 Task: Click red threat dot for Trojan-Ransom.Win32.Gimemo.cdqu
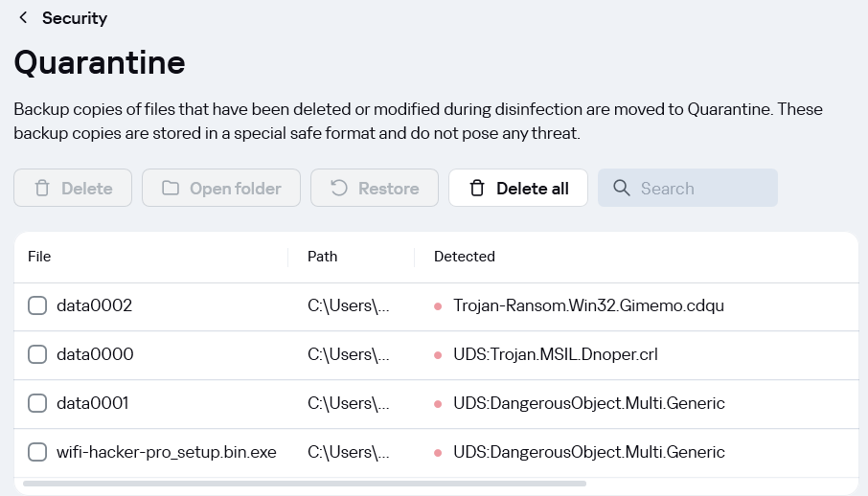coord(438,306)
